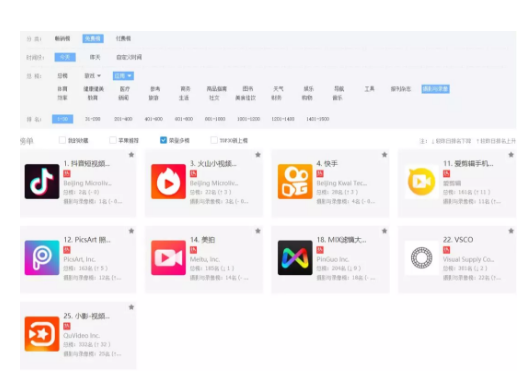Open the rainbow M-shaped PinGuo app icon
Image resolution: width=529 pixels, height=383 pixels.
[295, 258]
